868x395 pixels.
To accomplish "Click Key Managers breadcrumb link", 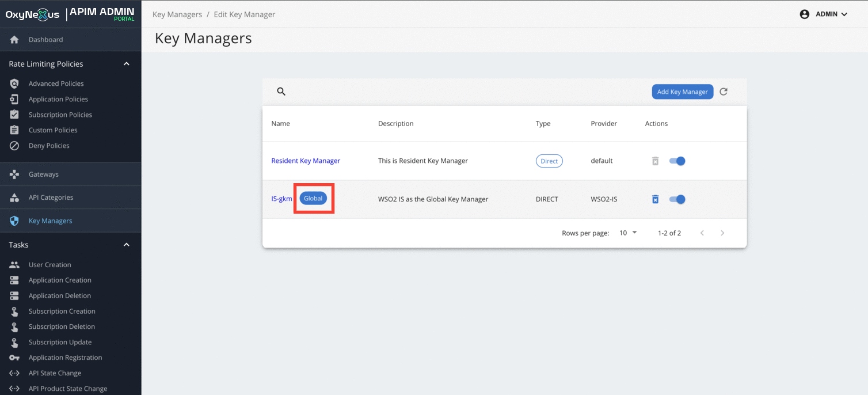I will click(x=177, y=14).
